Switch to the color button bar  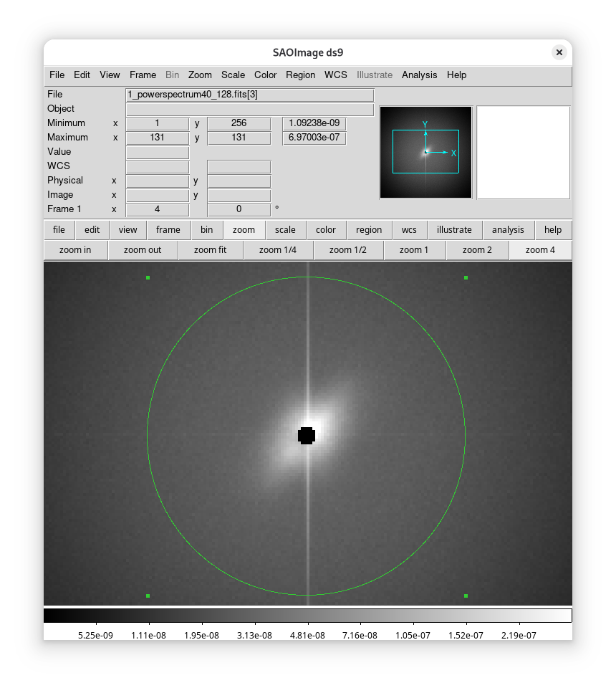click(x=326, y=230)
